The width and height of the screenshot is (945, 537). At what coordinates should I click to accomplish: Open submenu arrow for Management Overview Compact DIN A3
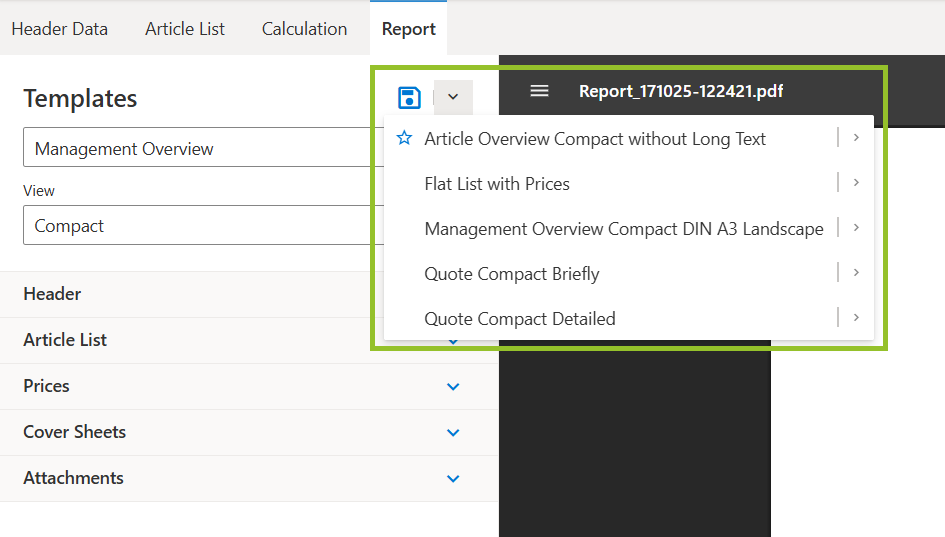[857, 228]
